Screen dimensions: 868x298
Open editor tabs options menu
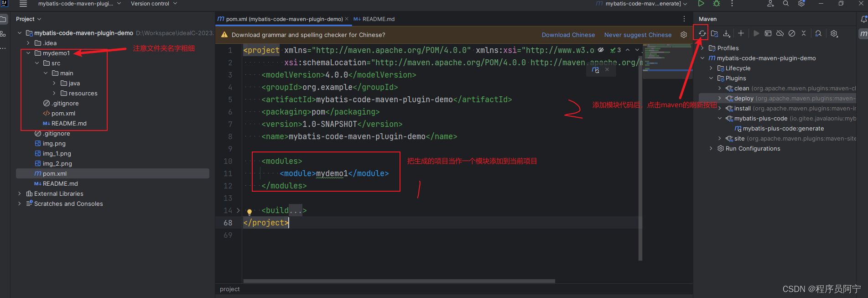click(684, 19)
